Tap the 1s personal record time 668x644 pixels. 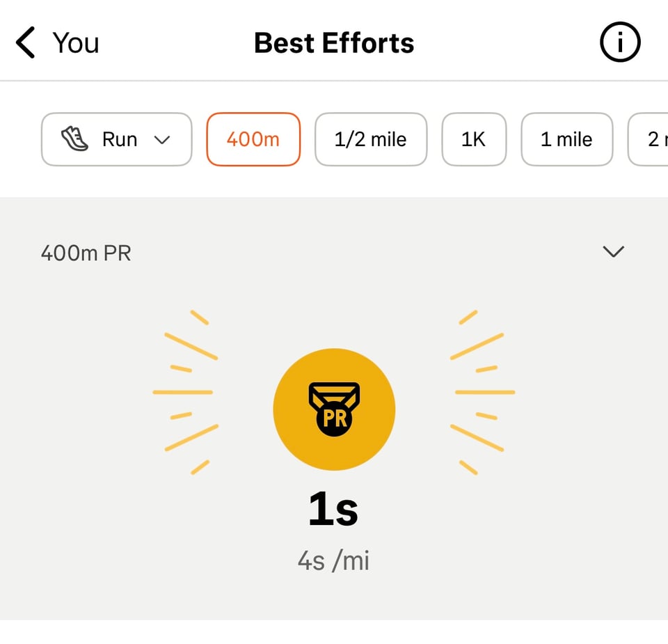pos(334,509)
